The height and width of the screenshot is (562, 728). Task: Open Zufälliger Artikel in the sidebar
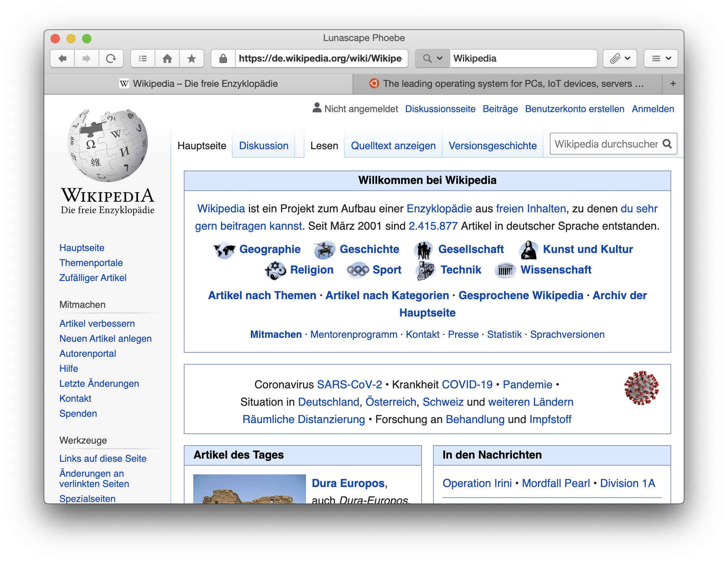tap(93, 278)
